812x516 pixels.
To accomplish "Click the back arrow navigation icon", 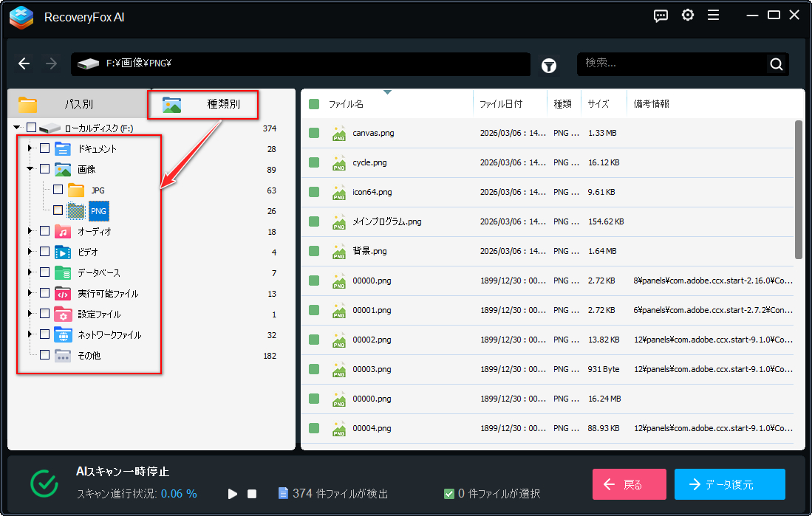I will coord(24,64).
